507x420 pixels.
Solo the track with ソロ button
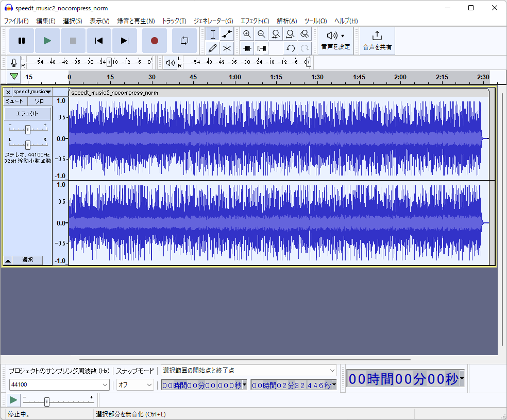pyautogui.click(x=39, y=101)
